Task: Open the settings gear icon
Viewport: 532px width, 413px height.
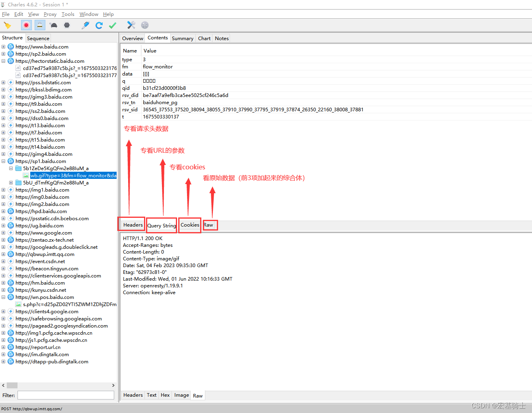Action: click(145, 25)
